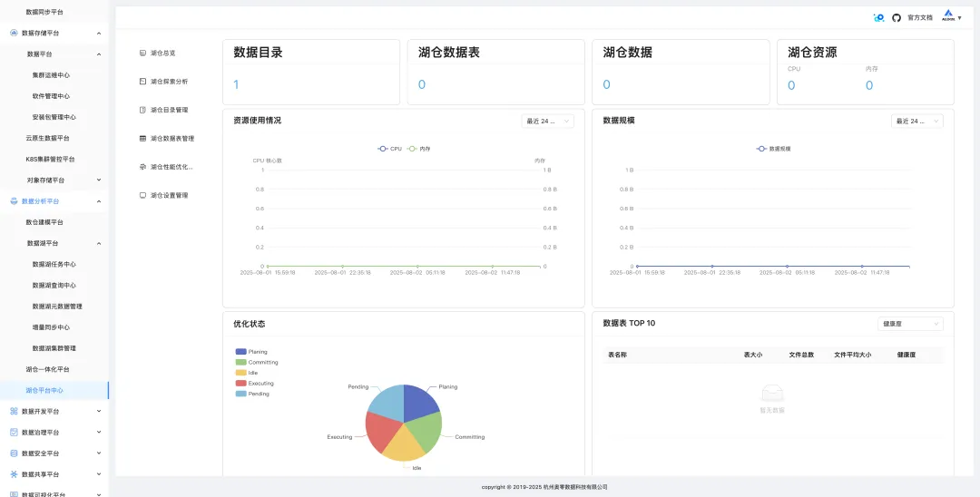Collapse the 数据分析平台 chevron
The height and width of the screenshot is (497, 980).
[x=99, y=201]
